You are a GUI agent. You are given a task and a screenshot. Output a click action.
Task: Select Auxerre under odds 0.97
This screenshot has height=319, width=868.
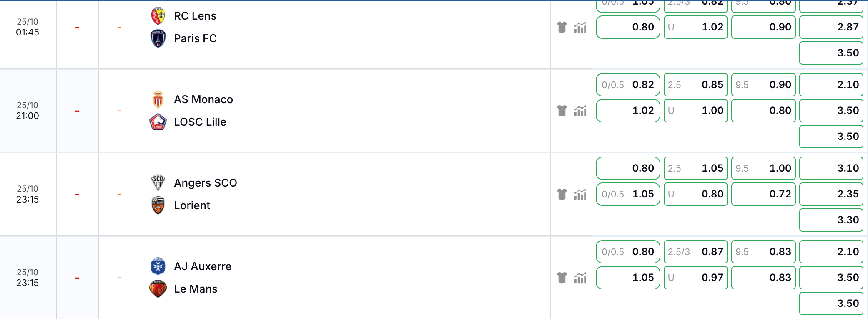696,278
